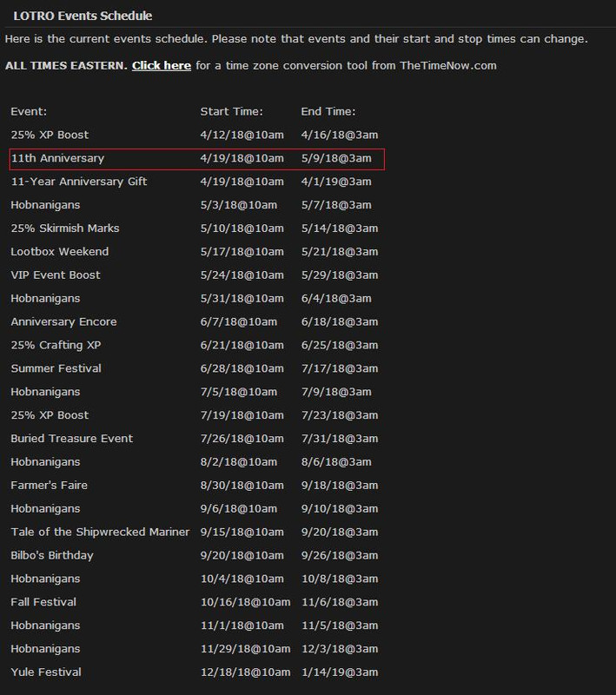The height and width of the screenshot is (695, 616).
Task: Click end time 7/23/18@3am
Action: [x=340, y=415]
